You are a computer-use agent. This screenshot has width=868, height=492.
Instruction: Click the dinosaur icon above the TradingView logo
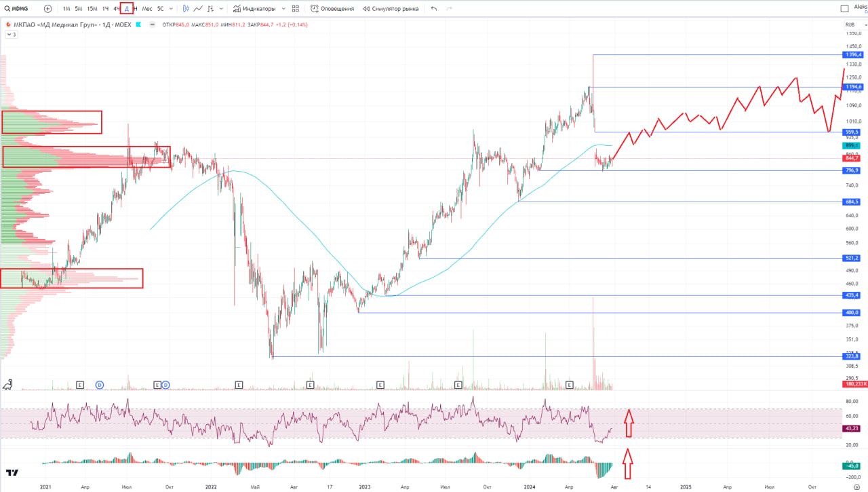[x=7, y=385]
